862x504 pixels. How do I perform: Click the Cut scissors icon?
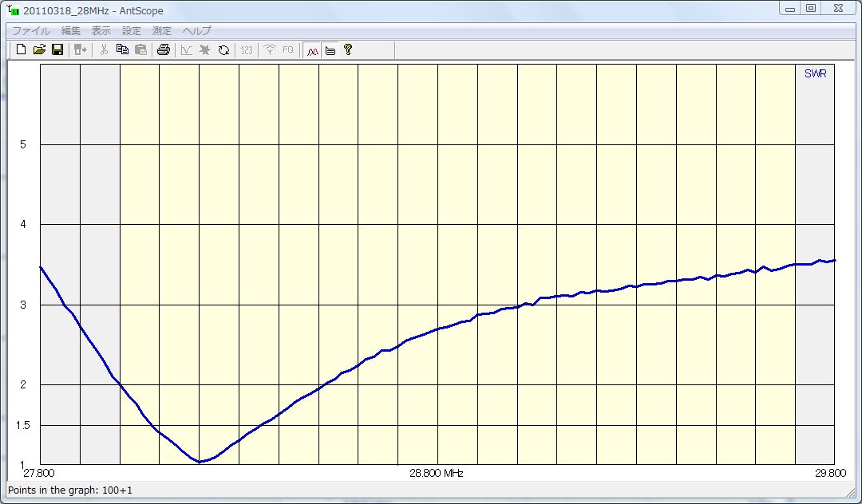point(104,50)
